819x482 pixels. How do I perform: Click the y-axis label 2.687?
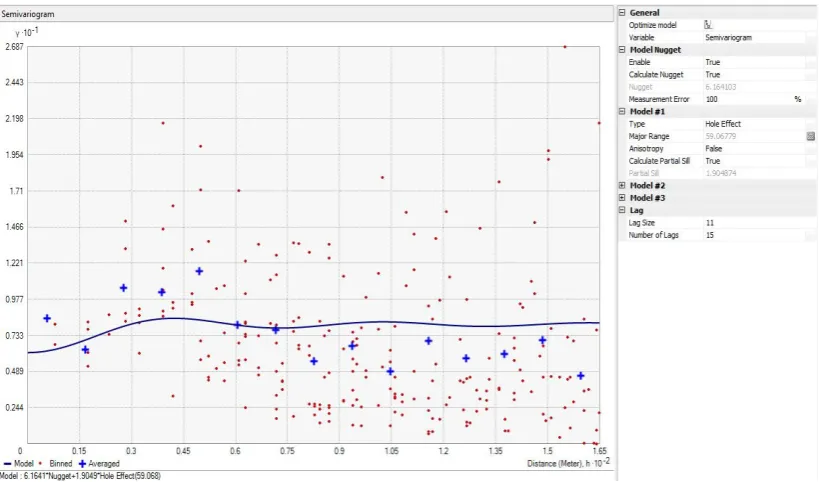[14, 46]
